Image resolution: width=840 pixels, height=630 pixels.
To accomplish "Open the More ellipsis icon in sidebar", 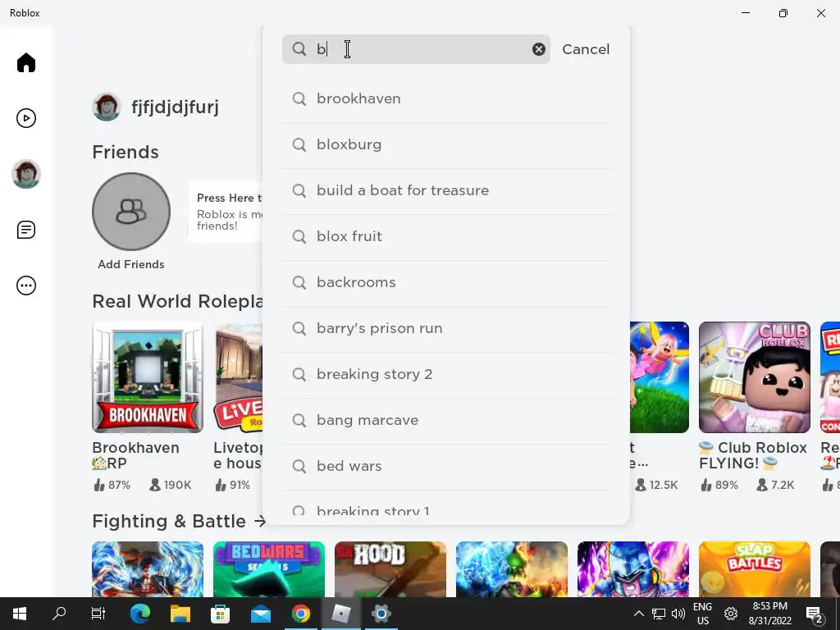I will click(x=25, y=285).
